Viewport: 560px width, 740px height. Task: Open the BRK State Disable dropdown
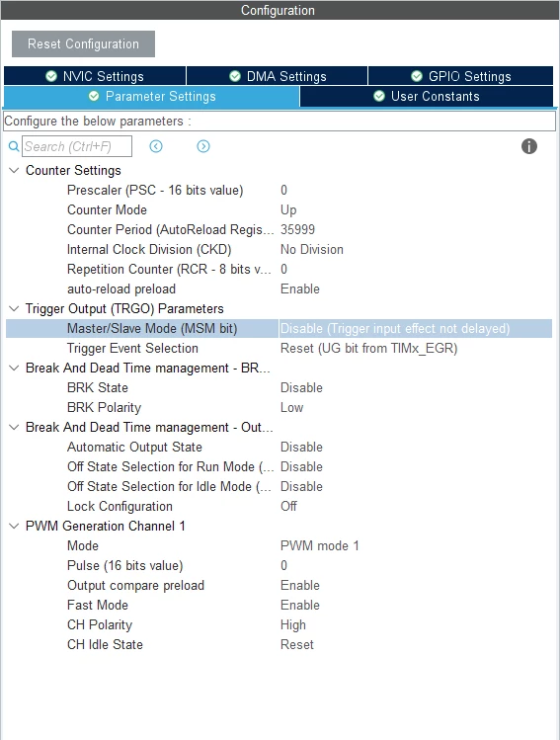(x=301, y=387)
